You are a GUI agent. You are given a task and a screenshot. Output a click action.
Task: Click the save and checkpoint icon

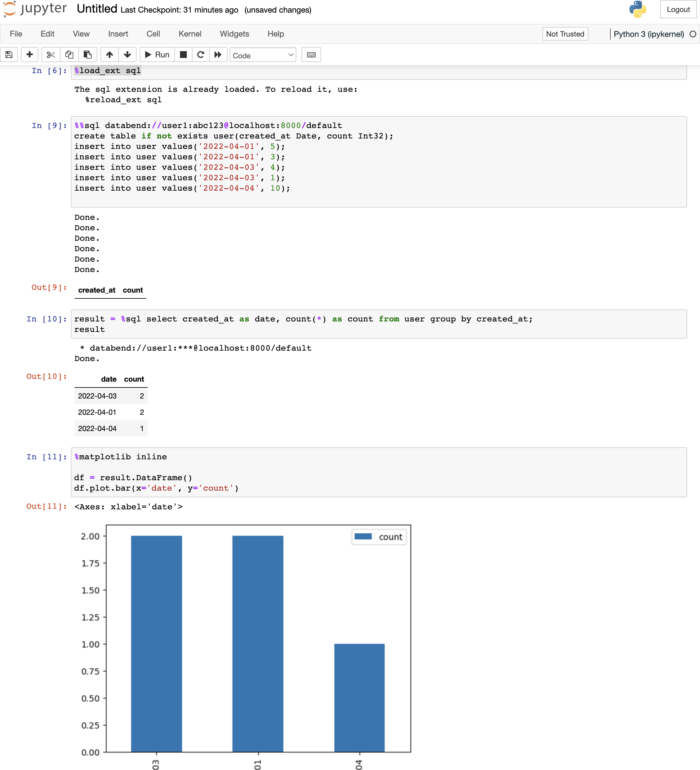[9, 55]
